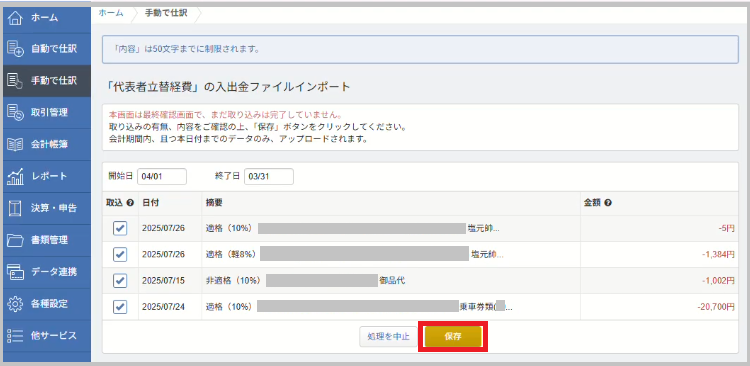The height and width of the screenshot is (366, 750).
Task: Open レポート in the sidebar menu
Action: point(47,176)
